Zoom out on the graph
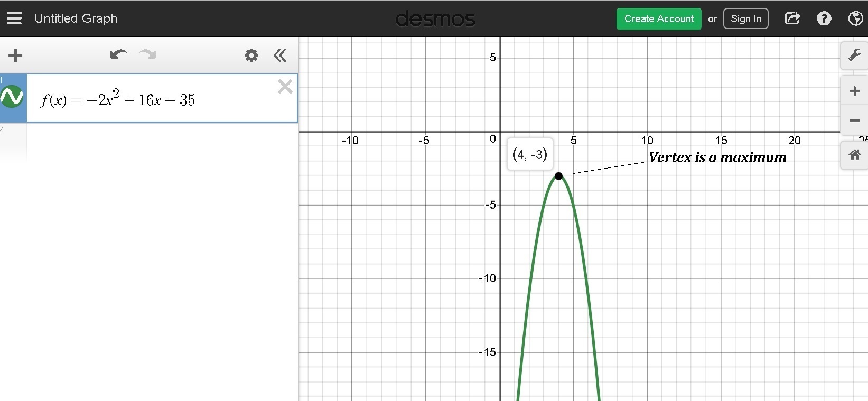This screenshot has width=868, height=401. coord(854,120)
